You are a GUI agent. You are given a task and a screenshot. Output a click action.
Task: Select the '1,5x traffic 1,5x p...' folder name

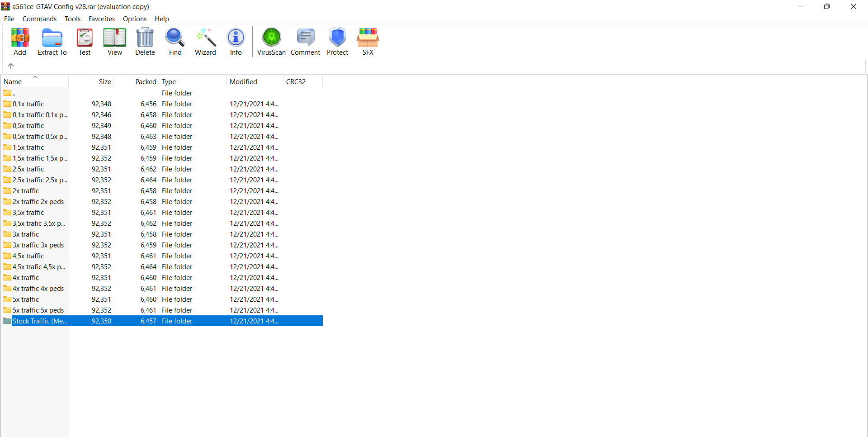click(x=40, y=158)
